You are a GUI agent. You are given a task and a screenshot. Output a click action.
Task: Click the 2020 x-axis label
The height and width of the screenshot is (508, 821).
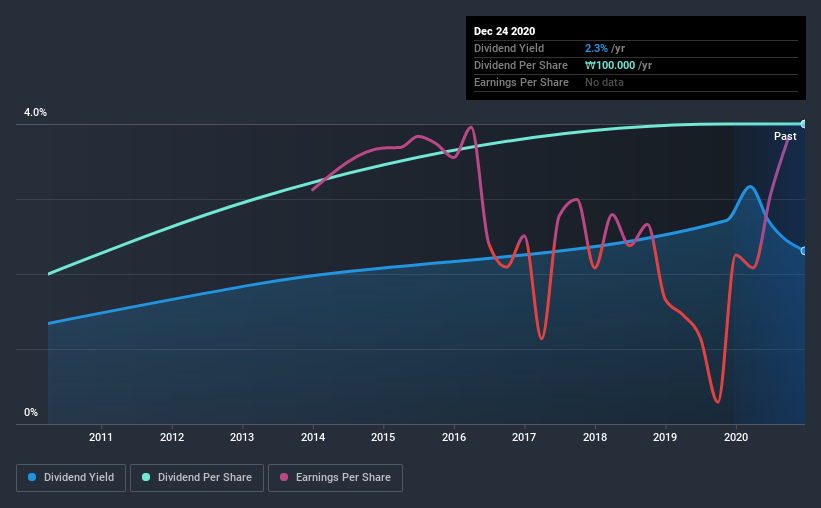click(x=736, y=437)
